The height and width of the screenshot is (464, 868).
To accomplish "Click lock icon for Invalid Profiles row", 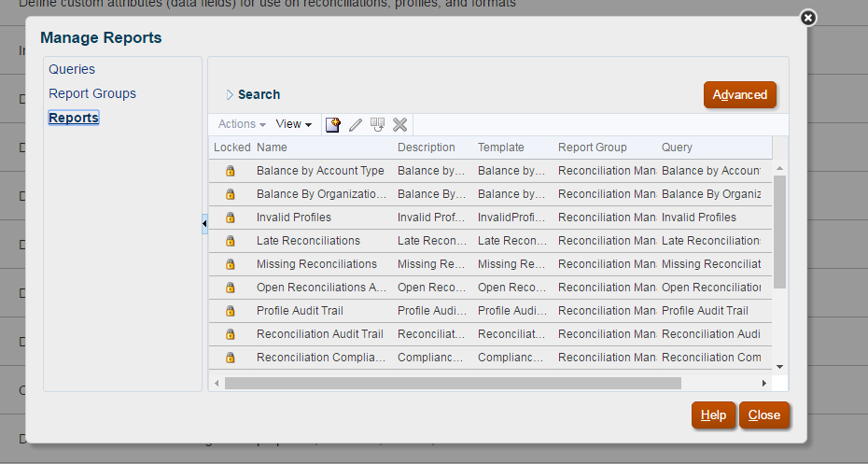I will tap(231, 218).
